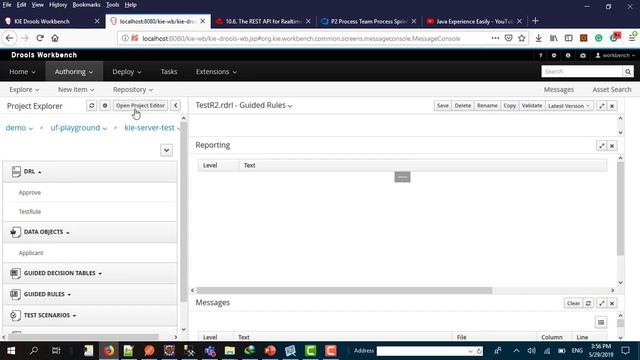640x360 pixels.
Task: Open Asset Search
Action: click(611, 89)
